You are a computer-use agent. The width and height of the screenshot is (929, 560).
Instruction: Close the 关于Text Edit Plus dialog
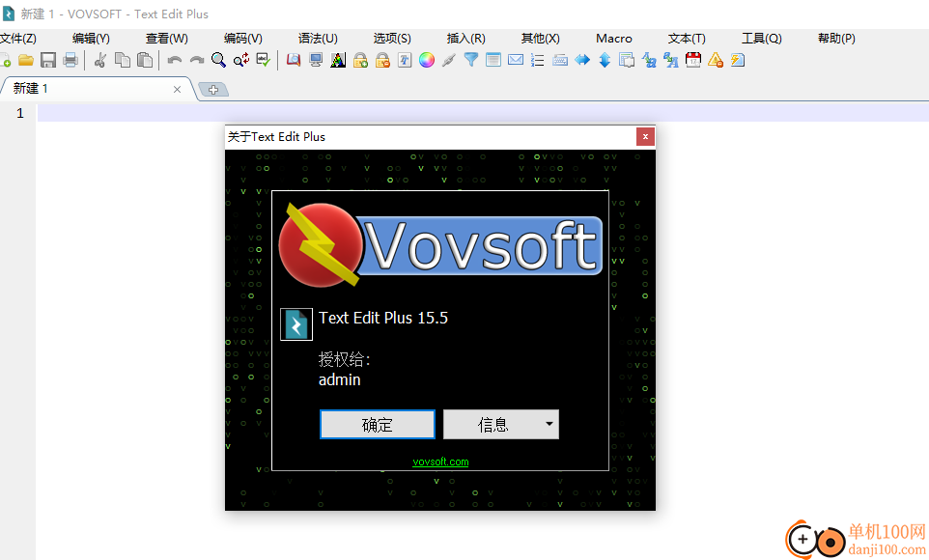pos(645,137)
